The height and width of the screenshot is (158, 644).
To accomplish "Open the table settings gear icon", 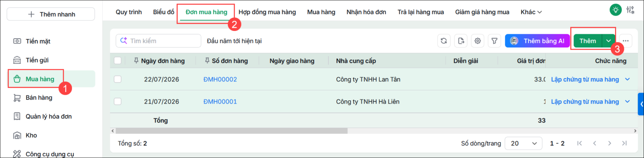I will coord(478,41).
